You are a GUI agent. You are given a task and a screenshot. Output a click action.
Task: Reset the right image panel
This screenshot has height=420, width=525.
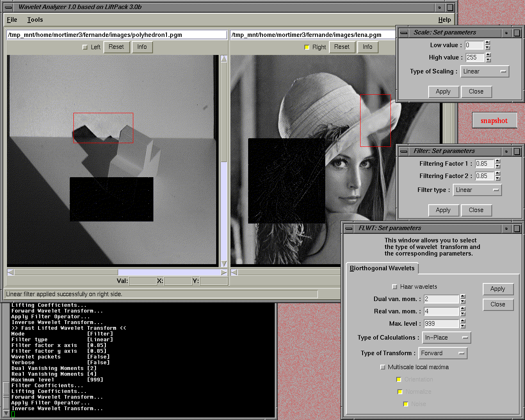(x=342, y=47)
